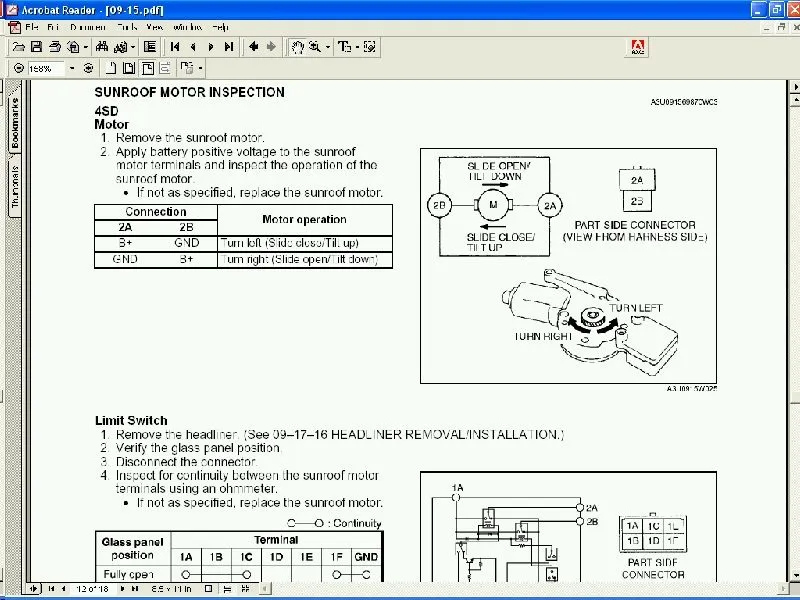Click the Adobe logo in the toolbar
Image resolution: width=800 pixels, height=600 pixels.
pos(636,46)
